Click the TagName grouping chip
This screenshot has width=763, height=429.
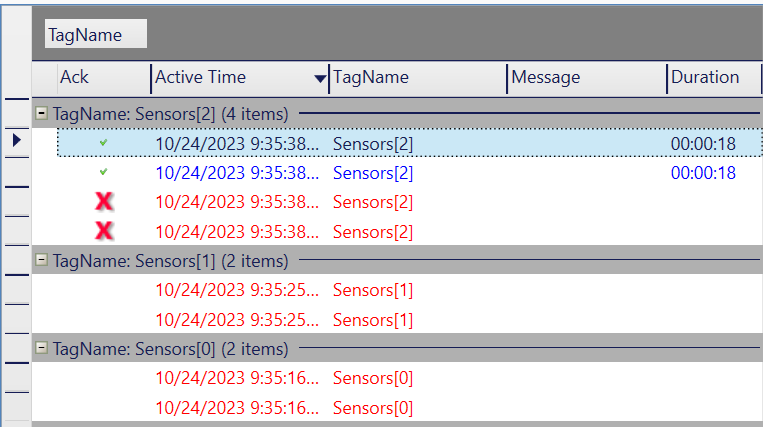tap(96, 34)
